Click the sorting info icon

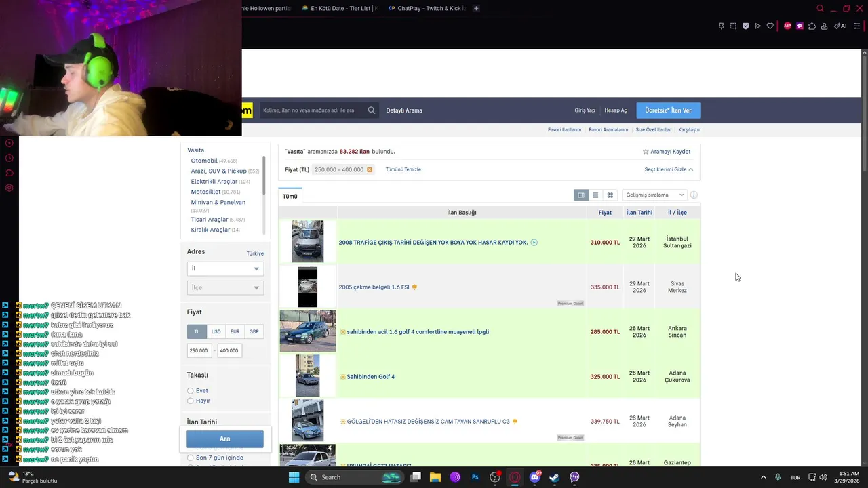click(x=694, y=195)
